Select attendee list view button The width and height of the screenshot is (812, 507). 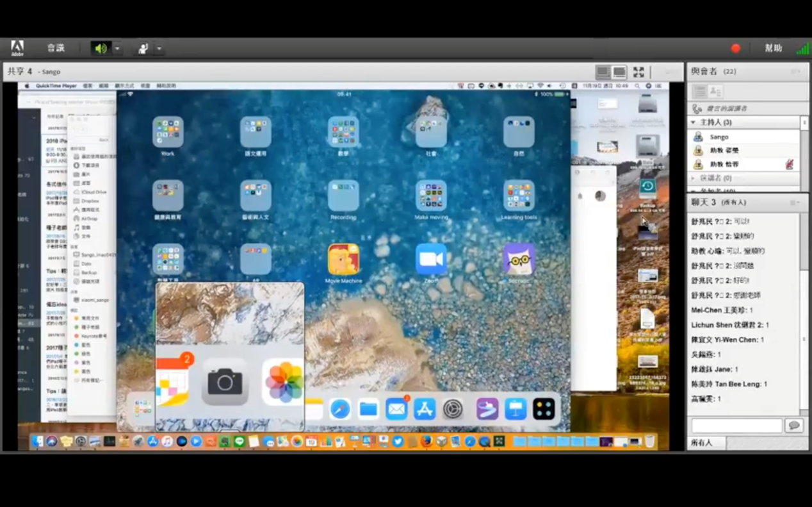[699, 92]
